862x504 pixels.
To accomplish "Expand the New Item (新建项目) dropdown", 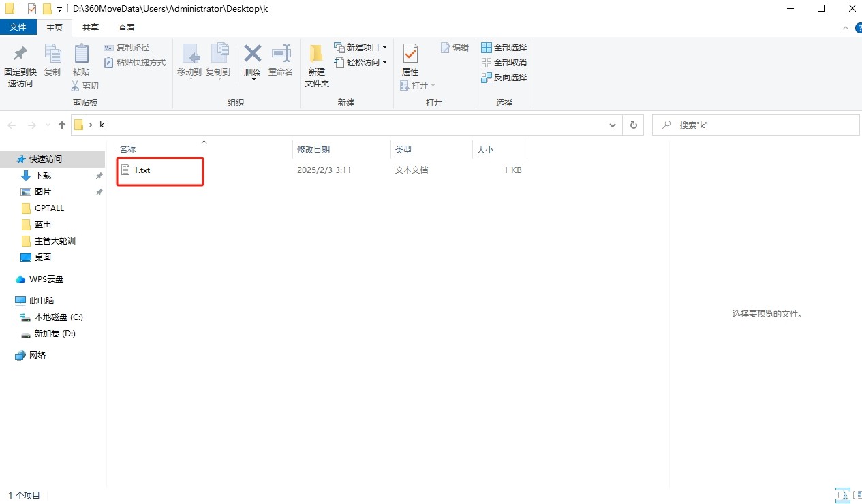I will coord(384,48).
